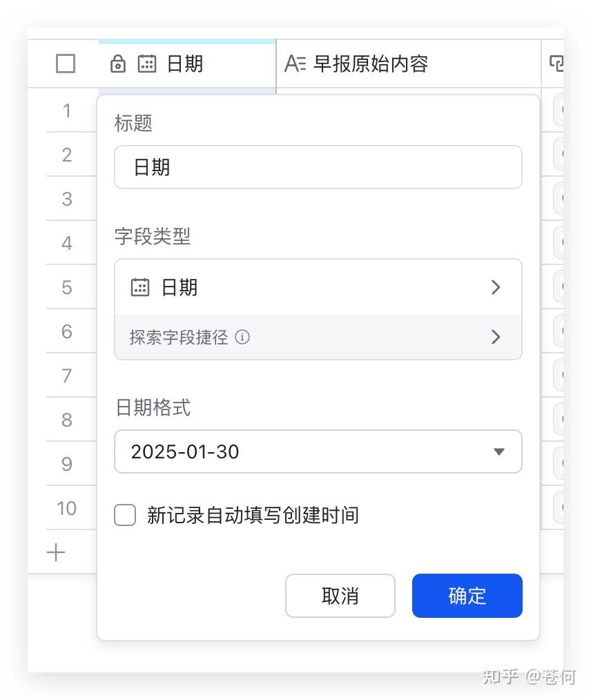This screenshot has height=700, width=591.
Task: Expand the 探索字段捷径 chevron arrow
Action: tap(496, 337)
